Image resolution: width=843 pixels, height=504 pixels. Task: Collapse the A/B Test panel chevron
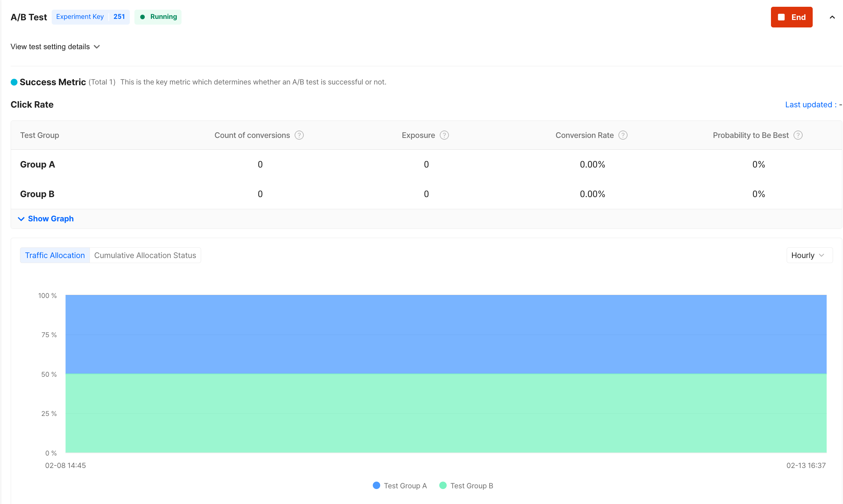832,17
